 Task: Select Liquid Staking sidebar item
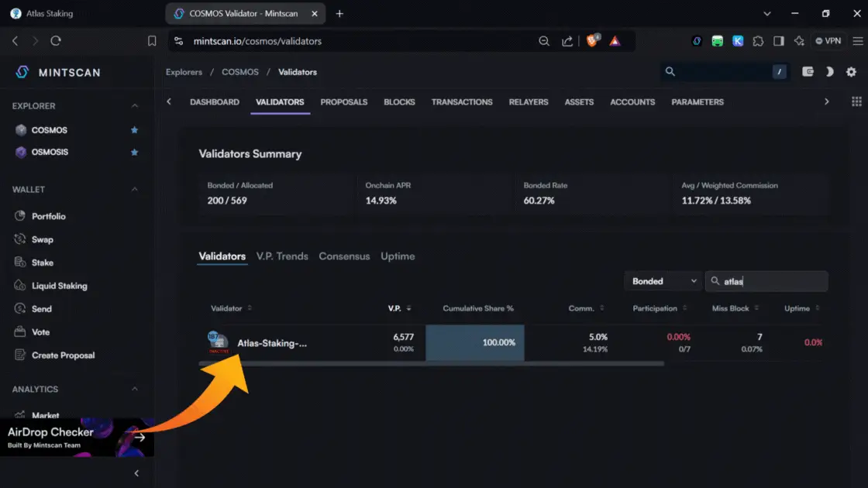(59, 286)
